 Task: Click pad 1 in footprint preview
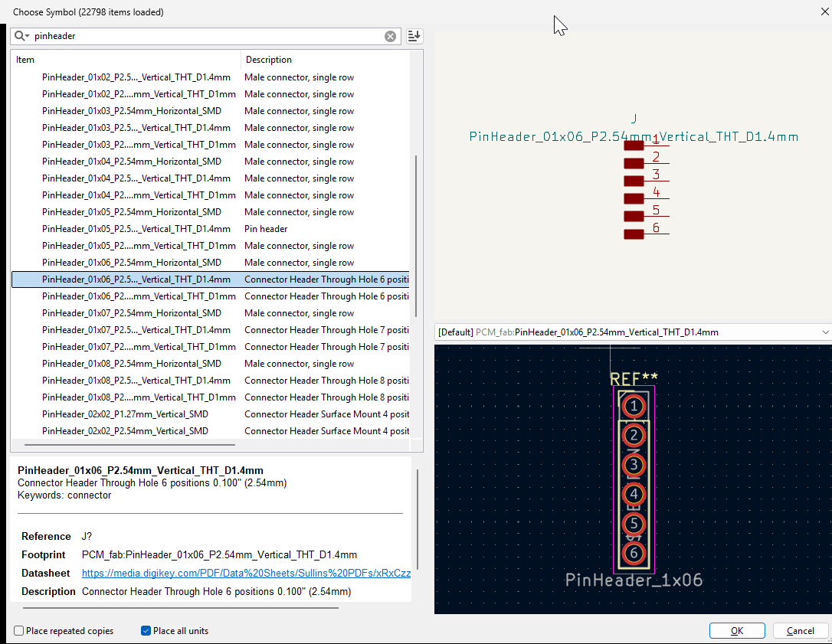pos(634,407)
